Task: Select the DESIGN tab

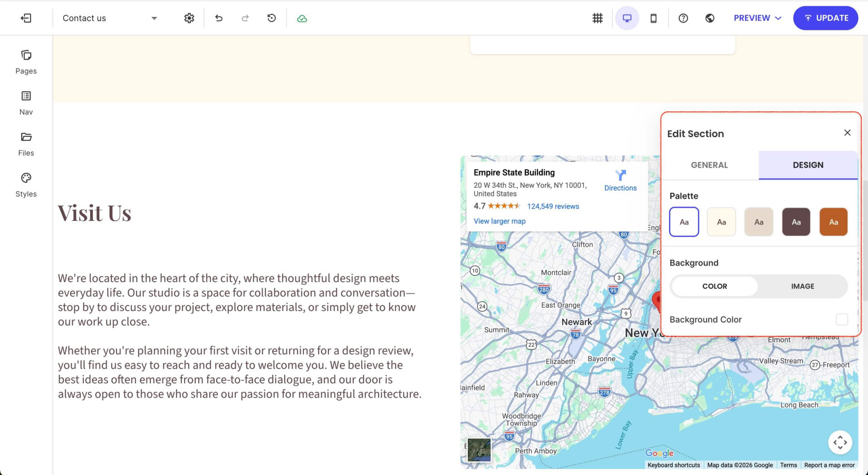Action: pyautogui.click(x=808, y=165)
